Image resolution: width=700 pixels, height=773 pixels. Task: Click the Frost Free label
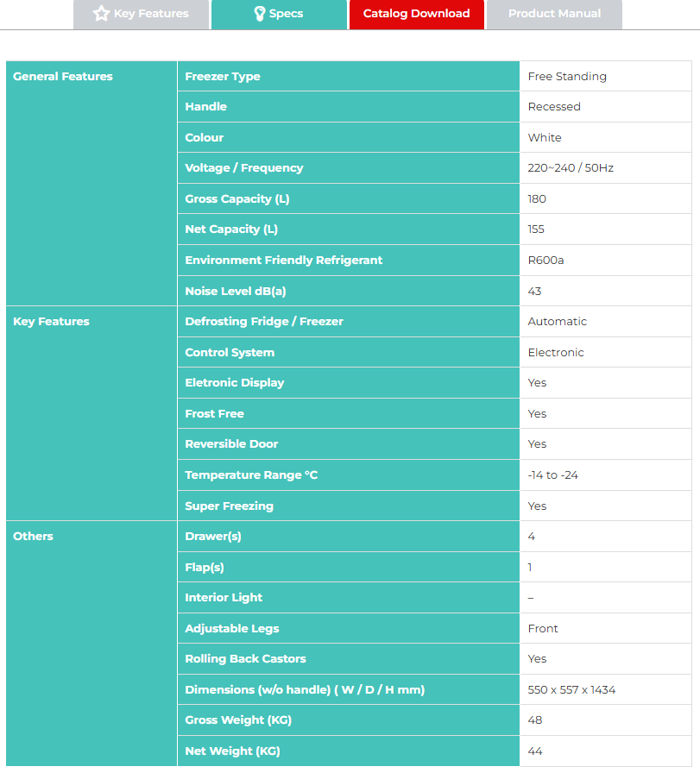(x=215, y=413)
